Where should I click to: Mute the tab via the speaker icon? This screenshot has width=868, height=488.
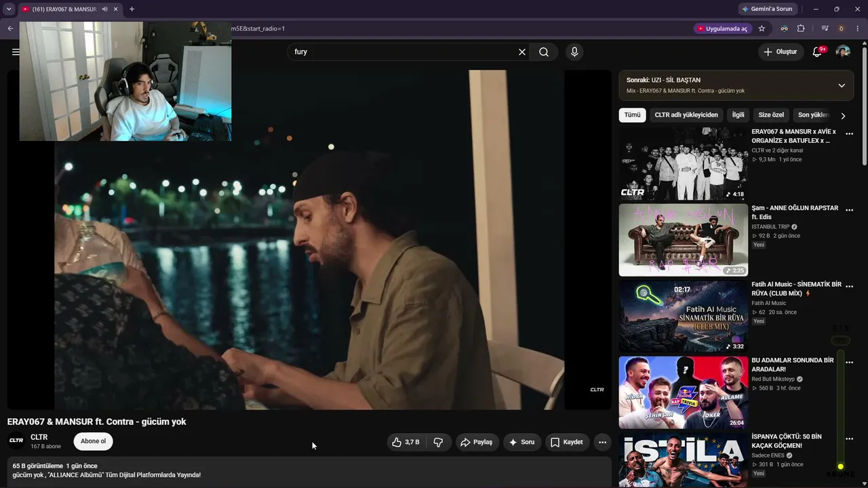(105, 9)
